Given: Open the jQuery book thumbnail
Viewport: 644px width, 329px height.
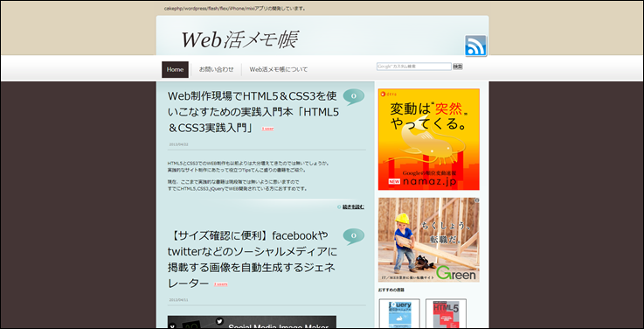Looking at the screenshot, I should point(399,313).
